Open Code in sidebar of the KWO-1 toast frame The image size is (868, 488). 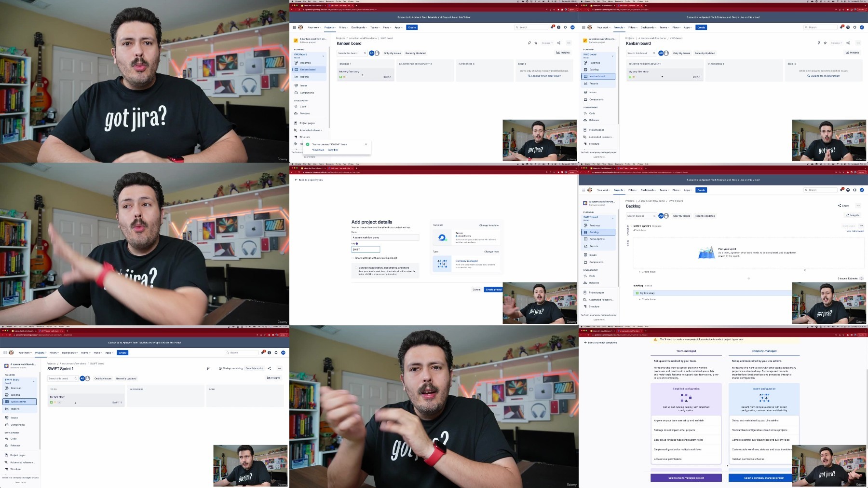(303, 107)
